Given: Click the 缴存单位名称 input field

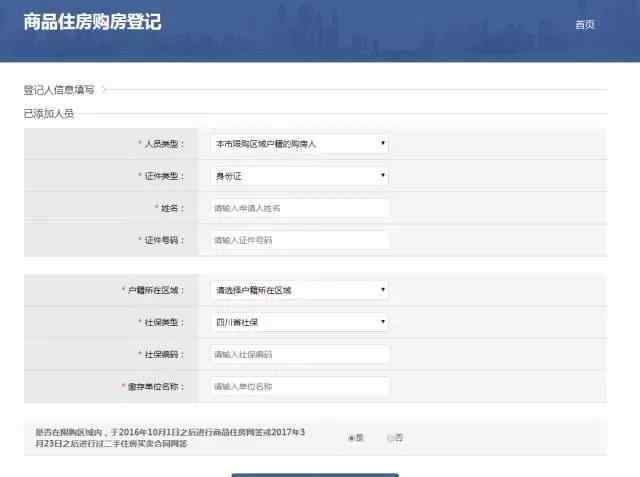Looking at the screenshot, I should [300, 386].
